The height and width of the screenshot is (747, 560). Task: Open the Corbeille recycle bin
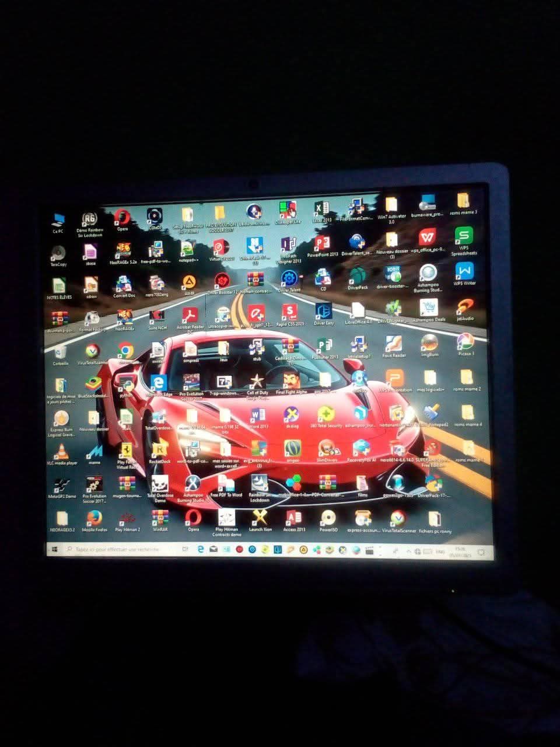[60, 352]
